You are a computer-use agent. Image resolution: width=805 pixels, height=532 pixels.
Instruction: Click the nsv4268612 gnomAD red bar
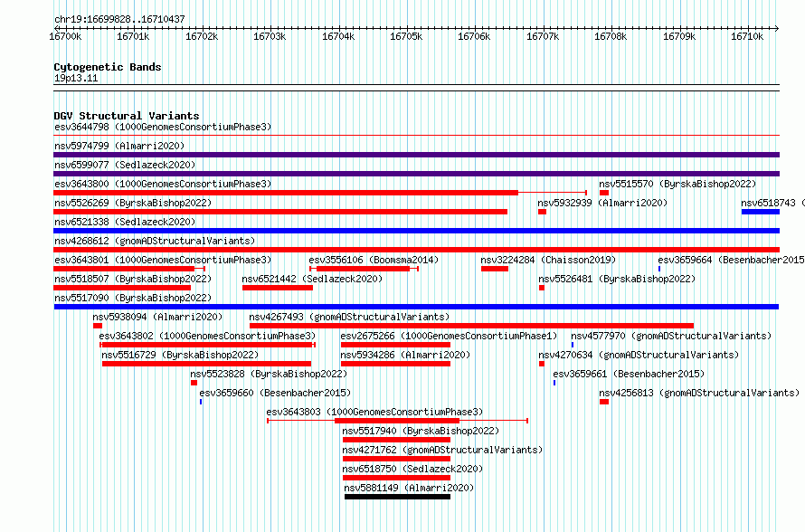pos(416,250)
